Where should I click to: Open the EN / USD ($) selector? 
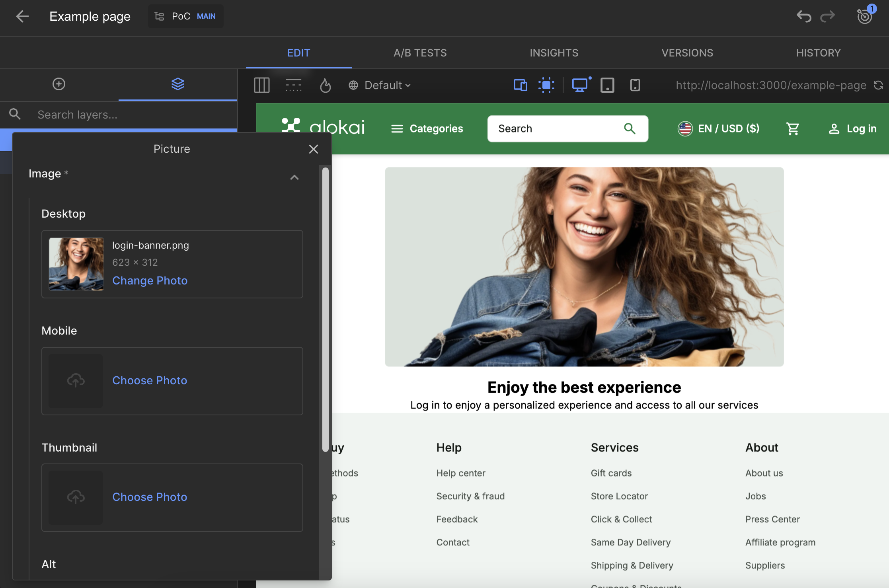[718, 129]
